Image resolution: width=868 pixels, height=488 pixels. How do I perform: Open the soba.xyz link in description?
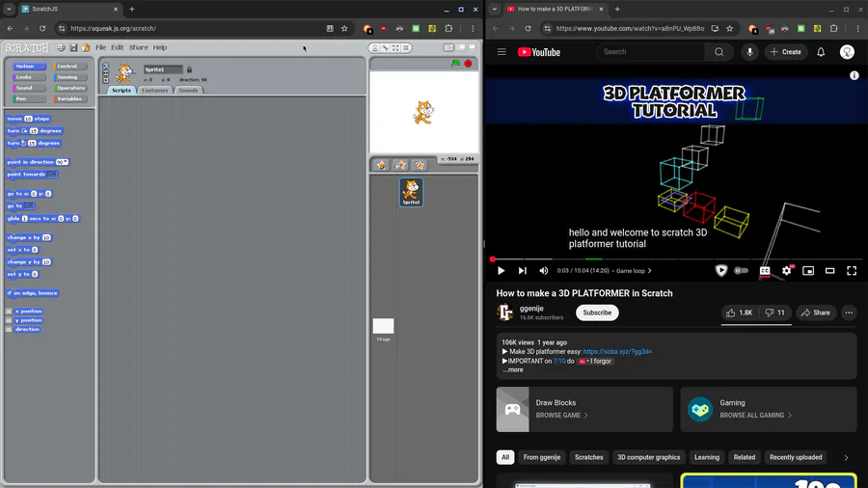(x=617, y=351)
